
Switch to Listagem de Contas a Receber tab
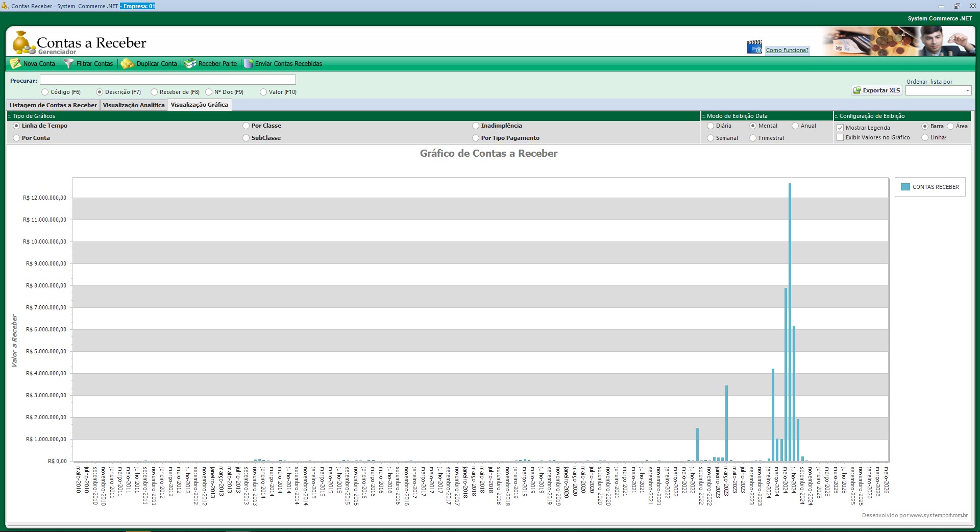(x=53, y=105)
